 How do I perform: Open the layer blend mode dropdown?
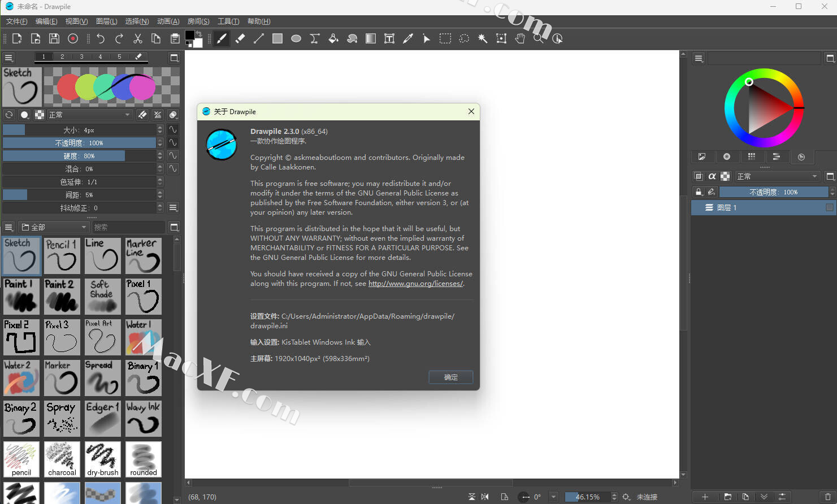click(777, 176)
